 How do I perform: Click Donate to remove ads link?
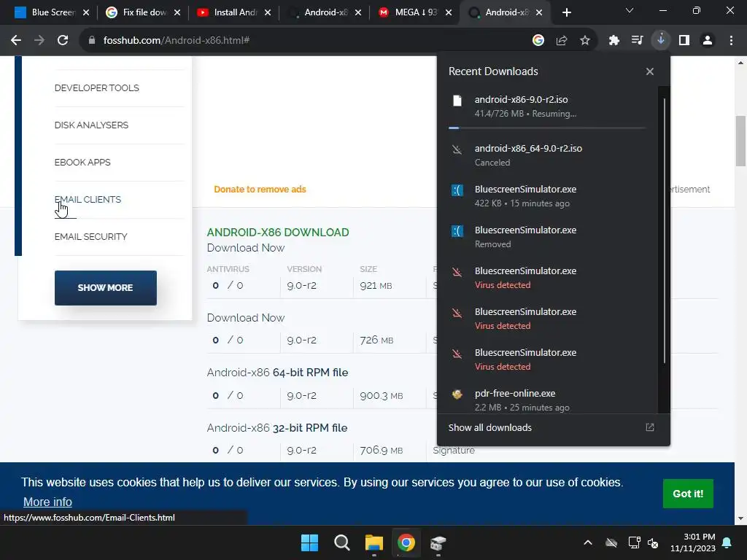pyautogui.click(x=260, y=190)
